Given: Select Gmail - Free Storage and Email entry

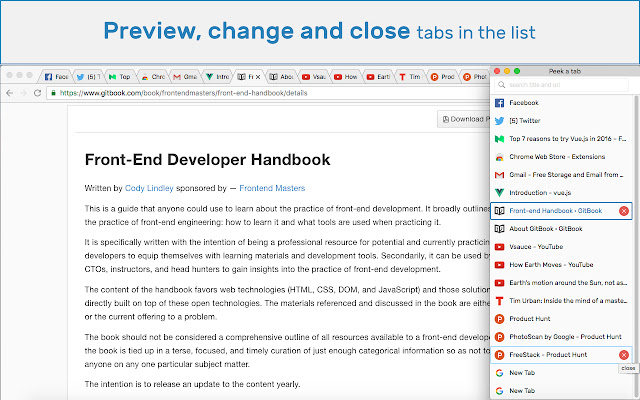Looking at the screenshot, I should 562,175.
